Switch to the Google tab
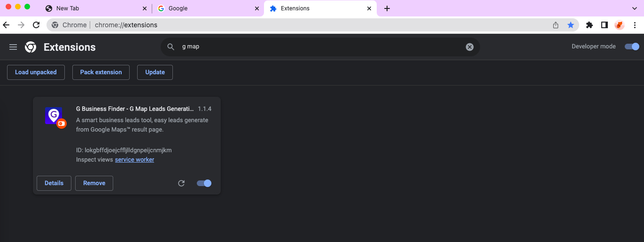The image size is (644, 242). tap(208, 8)
